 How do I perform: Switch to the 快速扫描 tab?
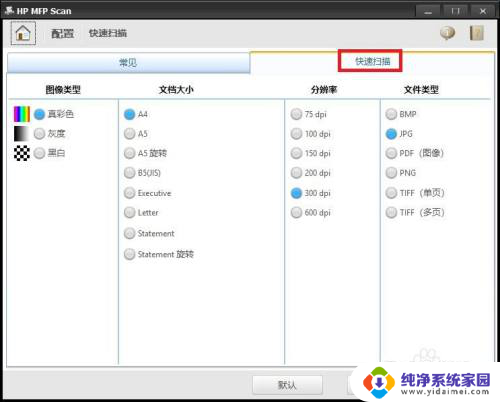[372, 61]
